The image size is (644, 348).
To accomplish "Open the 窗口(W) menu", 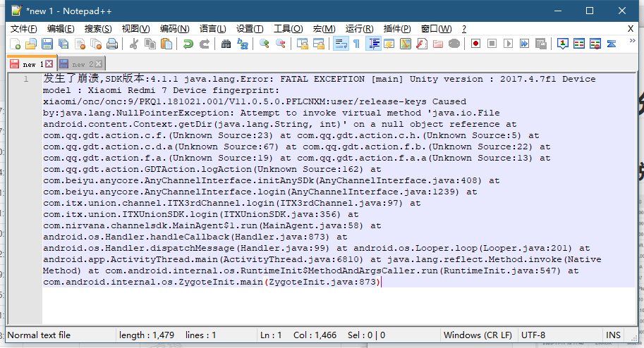I will (436, 29).
